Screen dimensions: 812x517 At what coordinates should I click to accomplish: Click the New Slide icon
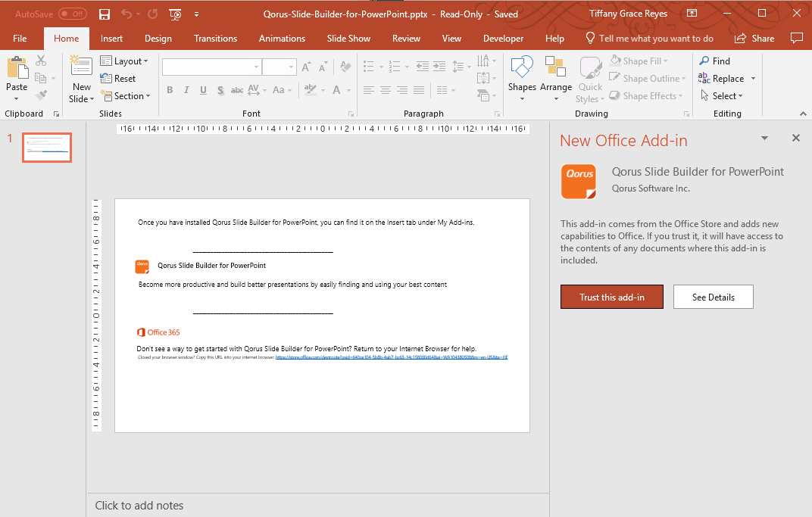81,67
